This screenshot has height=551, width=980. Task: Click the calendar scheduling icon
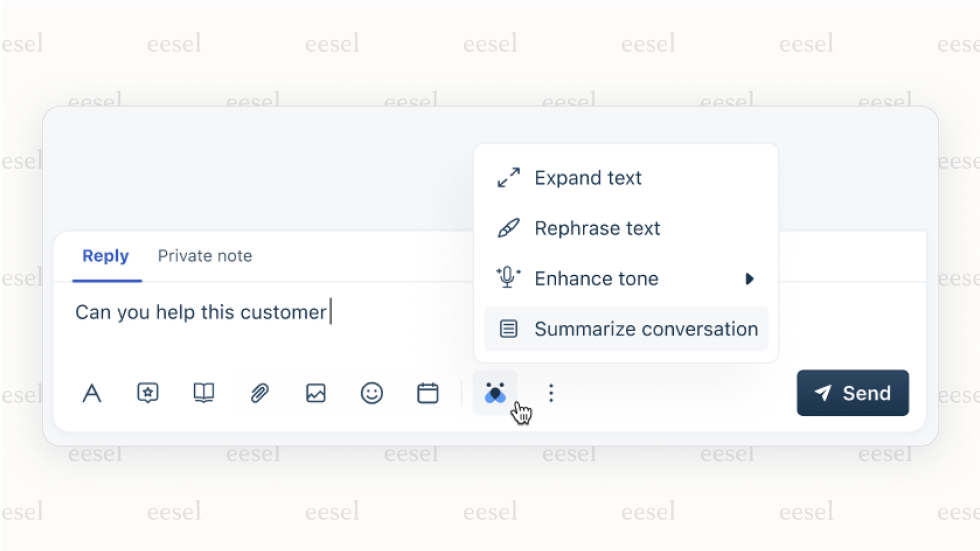(428, 393)
